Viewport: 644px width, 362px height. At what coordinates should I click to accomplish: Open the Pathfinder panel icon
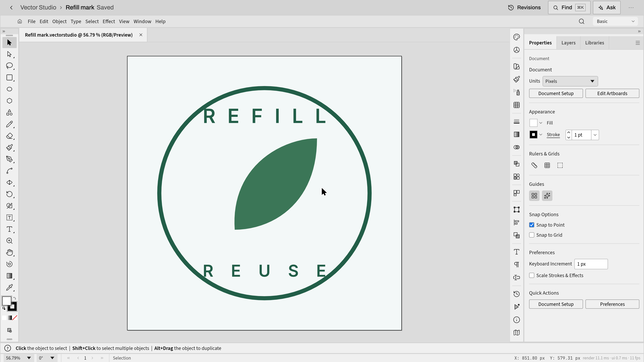coord(516,235)
